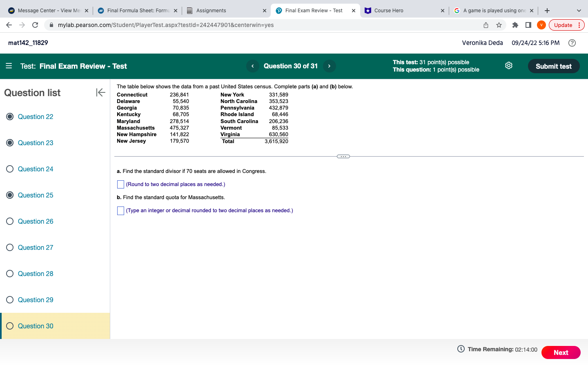The width and height of the screenshot is (588, 368).
Task: Collapse the Question list panel
Action: coord(100,92)
